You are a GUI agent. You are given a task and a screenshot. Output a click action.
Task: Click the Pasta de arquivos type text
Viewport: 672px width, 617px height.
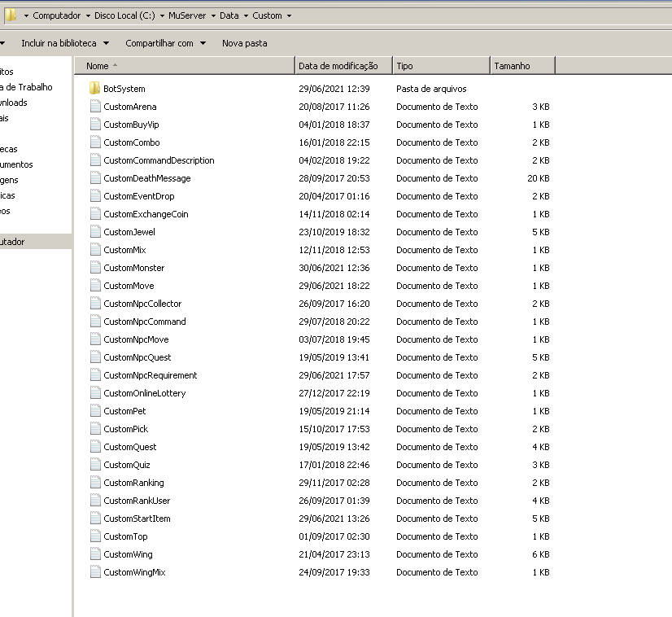coord(431,89)
